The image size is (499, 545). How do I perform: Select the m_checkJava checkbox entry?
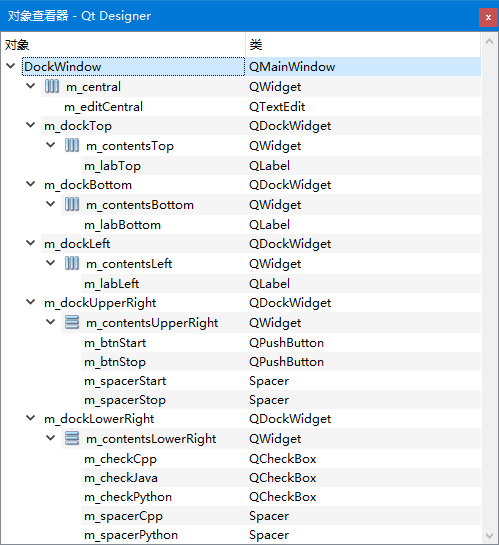(121, 478)
